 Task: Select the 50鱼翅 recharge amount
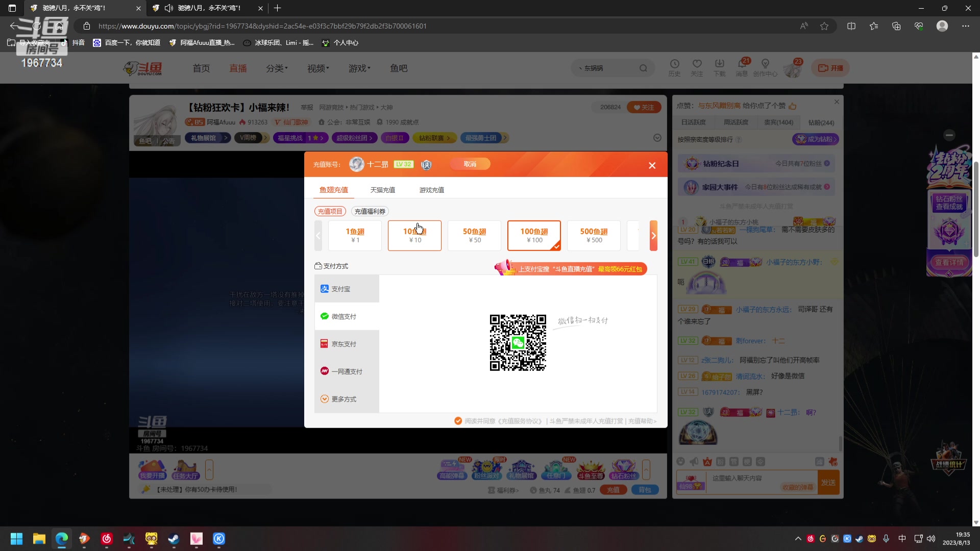[x=474, y=235]
